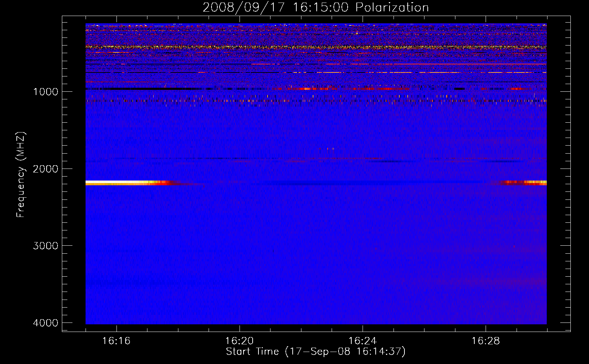Click the 'Start Time (17-Sep-08 16:14:37)' axis label

(x=316, y=352)
